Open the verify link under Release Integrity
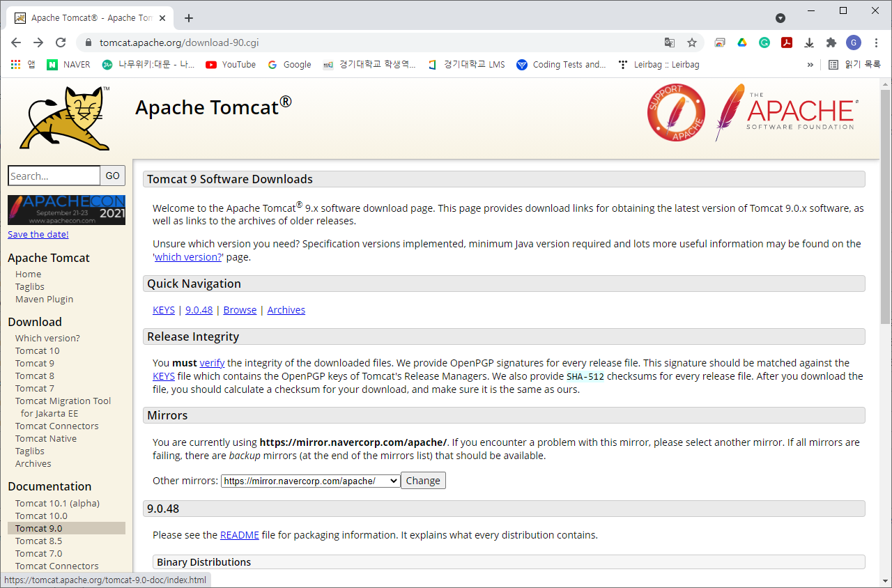Viewport: 892px width, 588px height. [212, 362]
